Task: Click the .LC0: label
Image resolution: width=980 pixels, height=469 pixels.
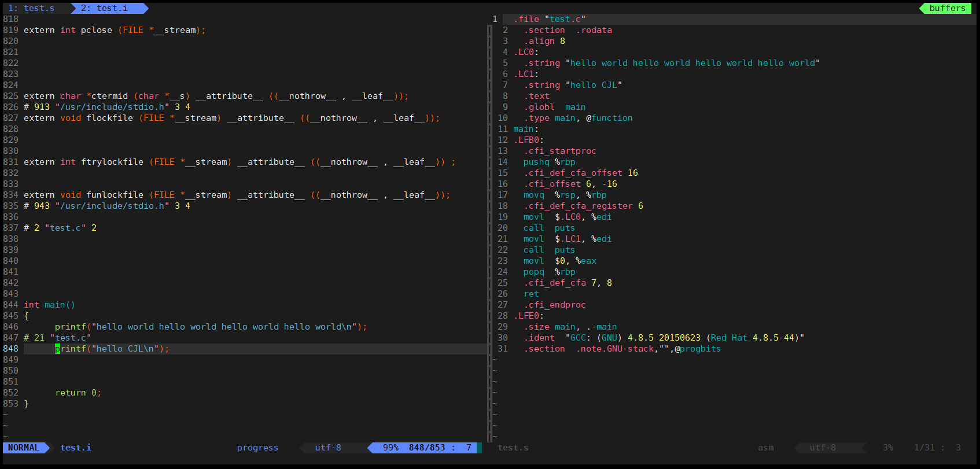Action: (526, 52)
